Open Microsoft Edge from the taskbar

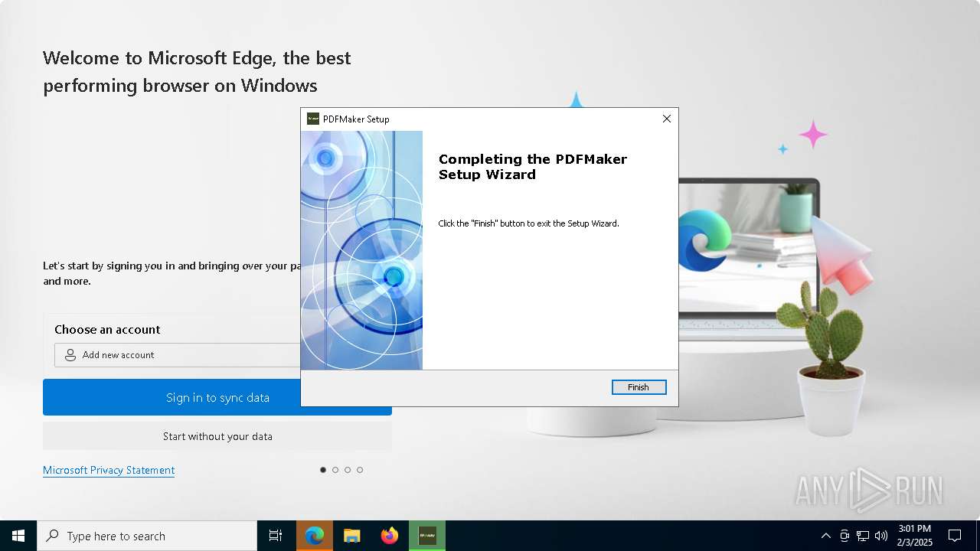[315, 536]
